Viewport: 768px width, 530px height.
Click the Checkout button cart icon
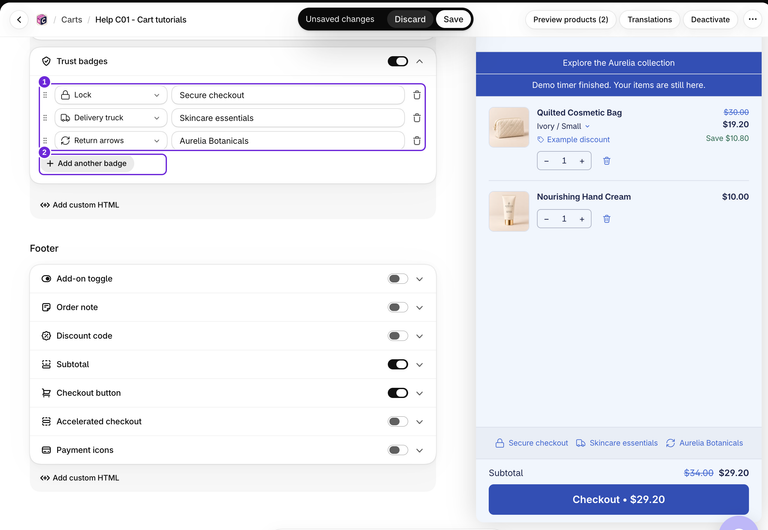point(46,393)
